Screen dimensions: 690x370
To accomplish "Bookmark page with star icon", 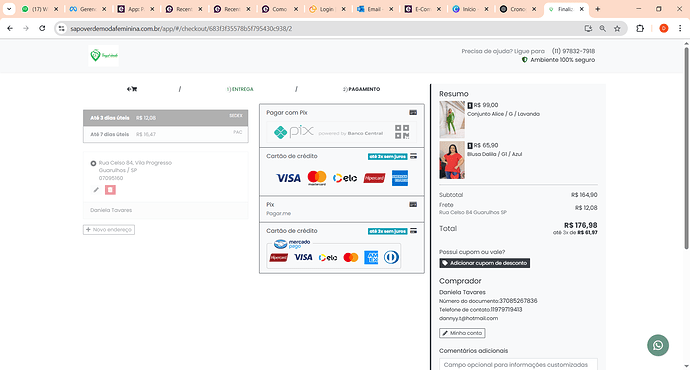I will (x=617, y=29).
